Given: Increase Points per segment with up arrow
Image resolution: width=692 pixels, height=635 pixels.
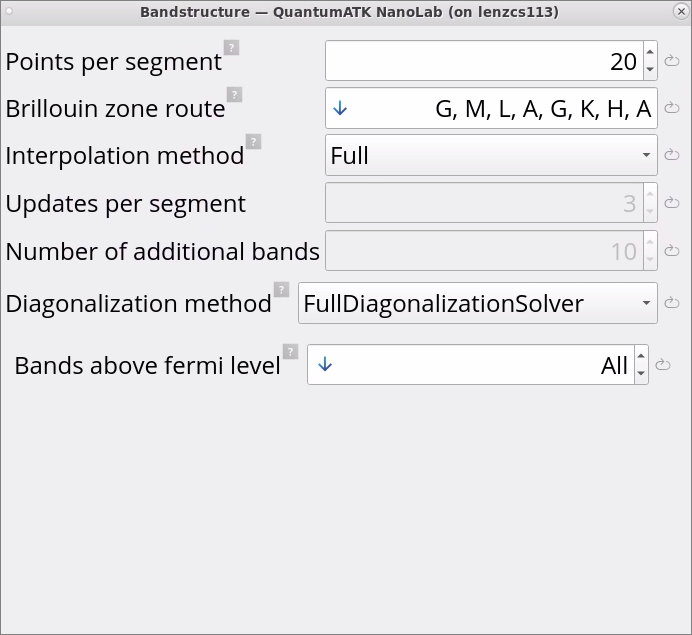Looking at the screenshot, I should coord(650,53).
